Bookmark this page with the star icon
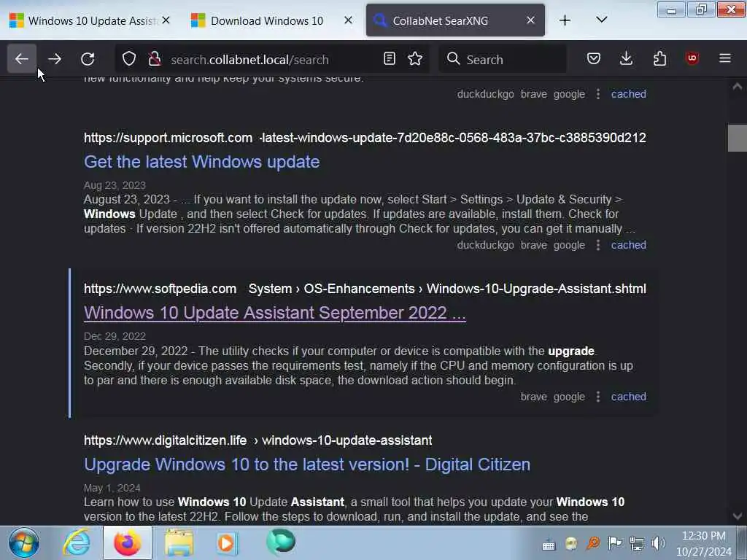Viewport: 747px width, 560px height. (415, 59)
